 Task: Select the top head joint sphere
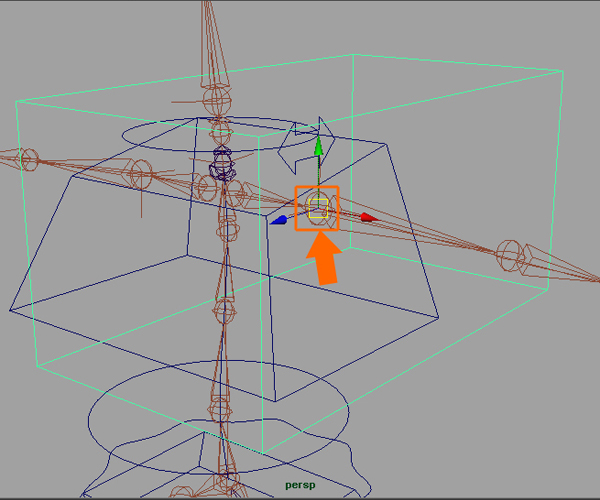pos(217,100)
